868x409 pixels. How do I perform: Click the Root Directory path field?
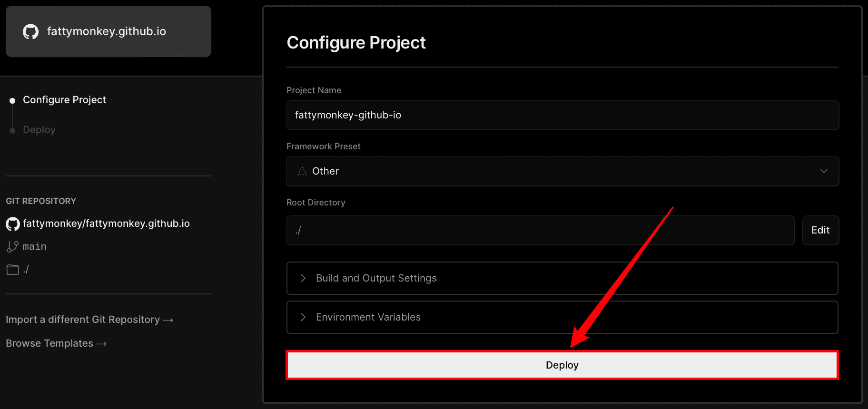541,230
